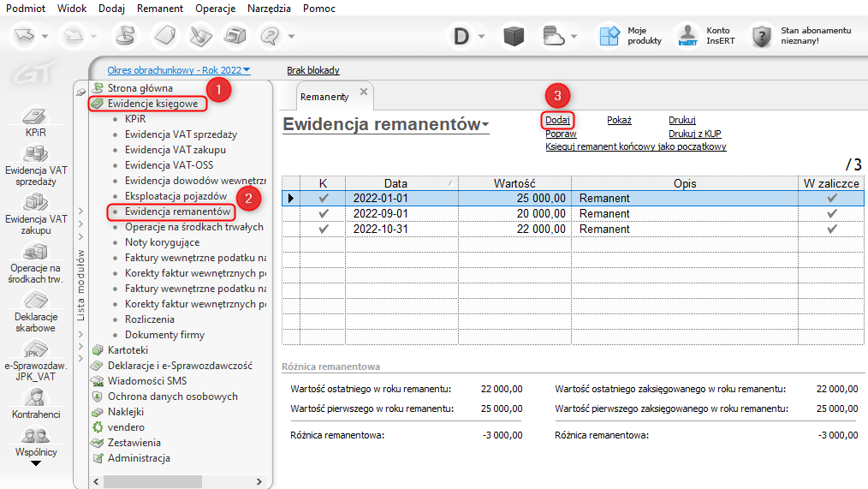
Task: Click the Konto InsERT icon
Action: [x=687, y=36]
